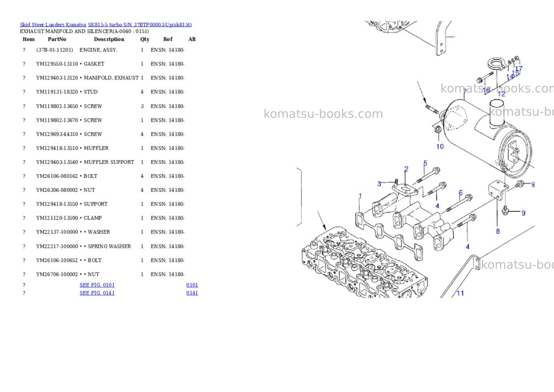
Task: Select part number YM26306-080002
Action: coord(57,190)
